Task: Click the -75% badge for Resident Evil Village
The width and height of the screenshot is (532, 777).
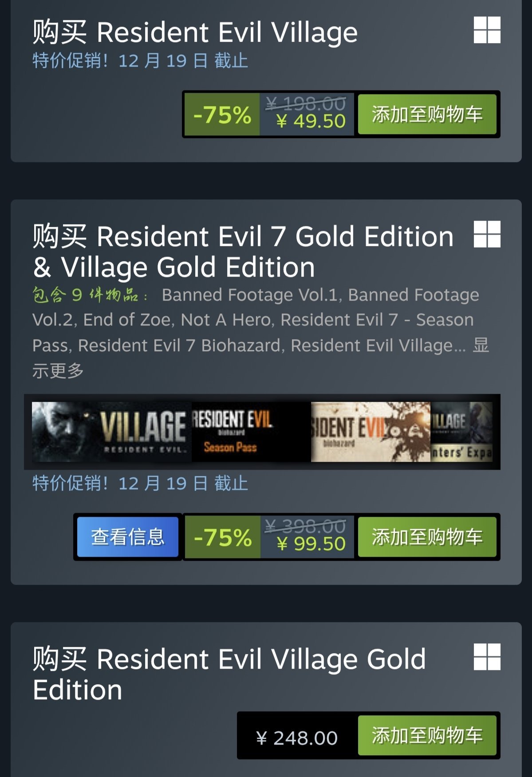Action: point(222,114)
